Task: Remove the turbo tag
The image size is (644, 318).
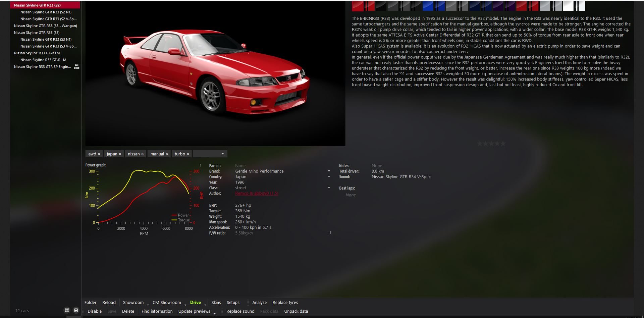Action: pyautogui.click(x=188, y=154)
